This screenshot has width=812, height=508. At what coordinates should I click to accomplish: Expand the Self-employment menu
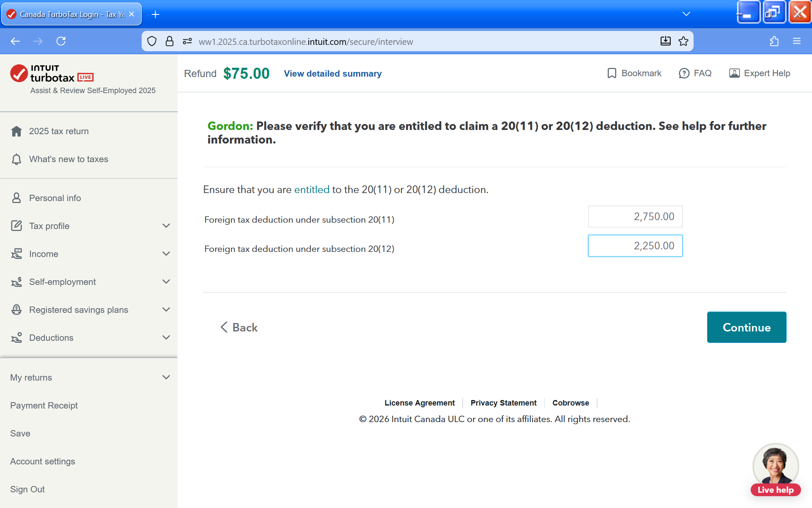pyautogui.click(x=166, y=282)
